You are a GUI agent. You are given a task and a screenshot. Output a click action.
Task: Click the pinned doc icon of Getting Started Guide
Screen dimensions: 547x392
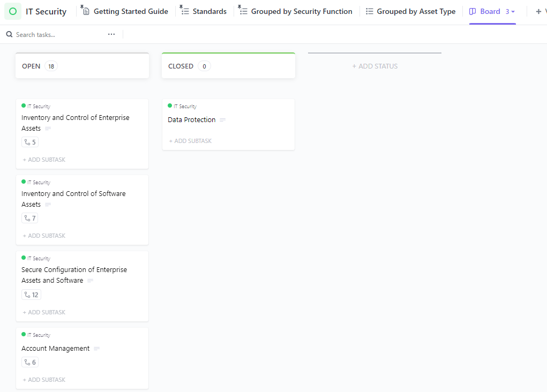[85, 11]
